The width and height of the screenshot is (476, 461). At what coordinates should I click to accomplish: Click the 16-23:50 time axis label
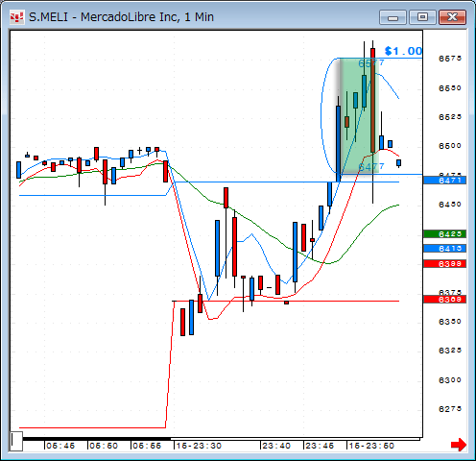click(x=371, y=446)
